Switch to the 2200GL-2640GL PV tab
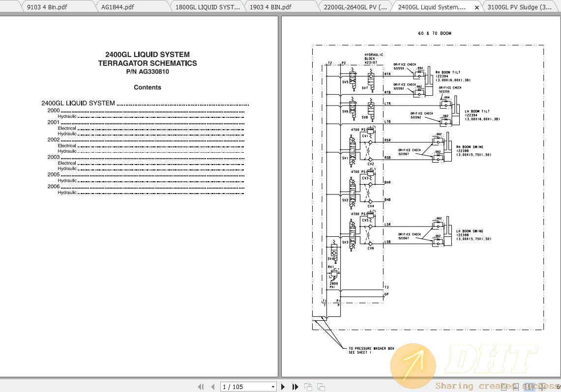This screenshot has width=561, height=392. coord(355,7)
